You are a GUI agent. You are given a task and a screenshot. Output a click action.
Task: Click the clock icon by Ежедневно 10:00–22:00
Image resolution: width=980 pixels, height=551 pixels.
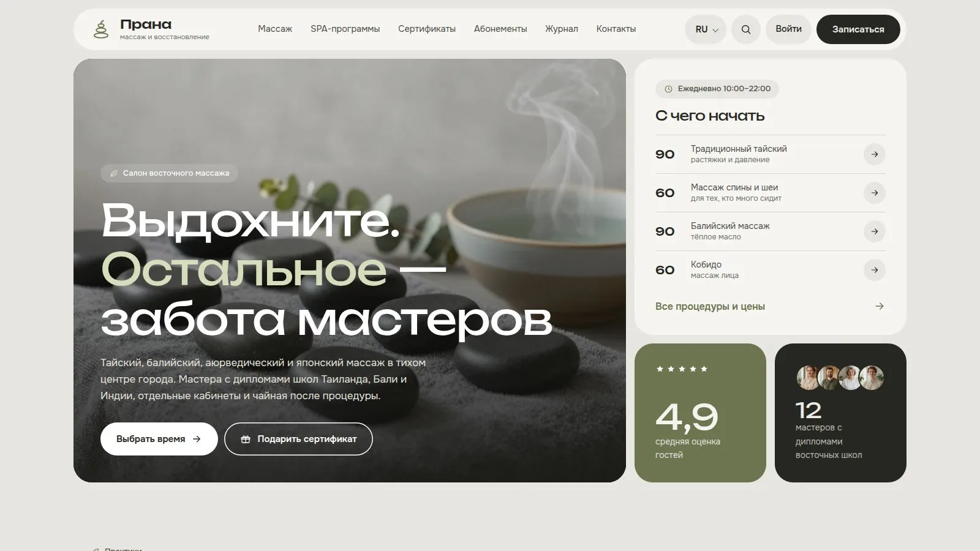pyautogui.click(x=669, y=89)
